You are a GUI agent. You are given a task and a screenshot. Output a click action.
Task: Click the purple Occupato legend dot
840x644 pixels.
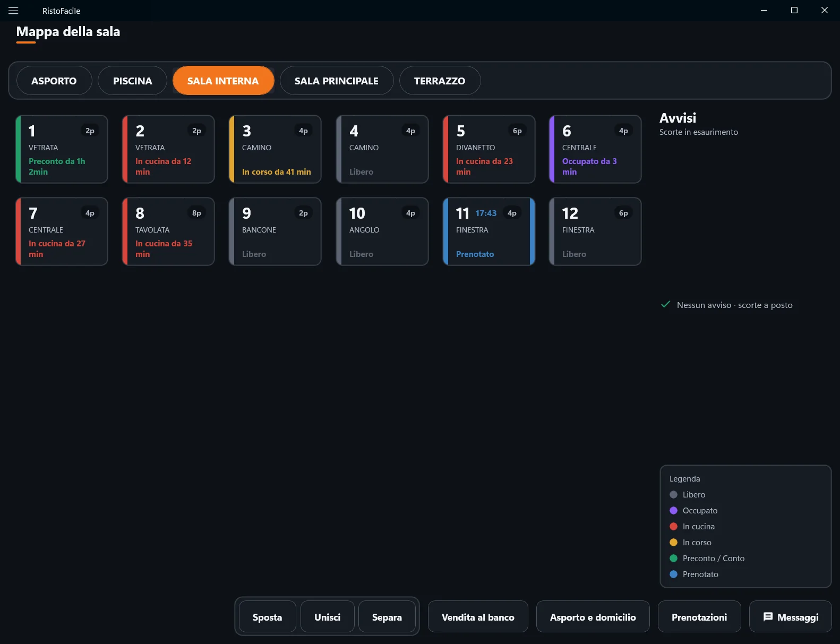tap(673, 510)
